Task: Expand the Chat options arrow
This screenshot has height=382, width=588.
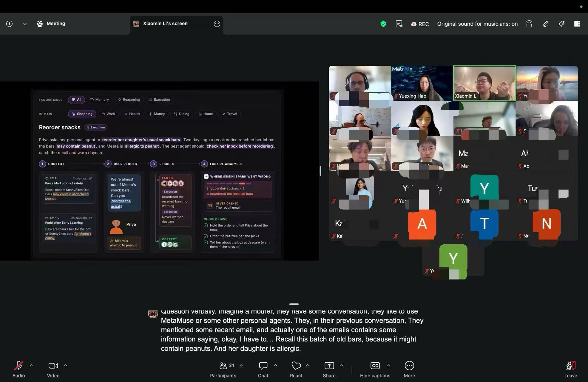Action: pos(276,365)
